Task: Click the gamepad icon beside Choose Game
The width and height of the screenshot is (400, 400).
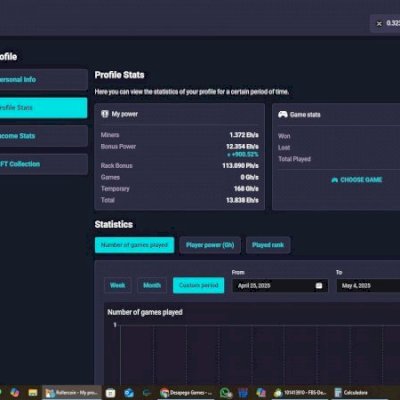Action: (335, 180)
